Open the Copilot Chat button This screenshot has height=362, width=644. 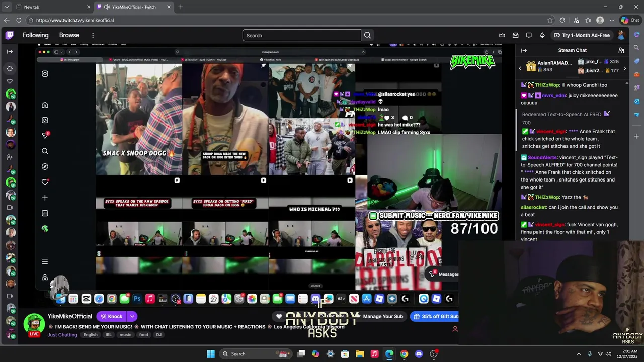point(630,20)
